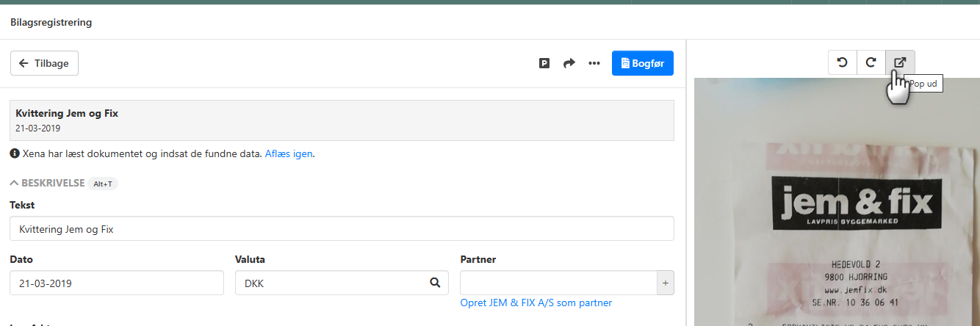Click into the Tekst input field

(342, 229)
